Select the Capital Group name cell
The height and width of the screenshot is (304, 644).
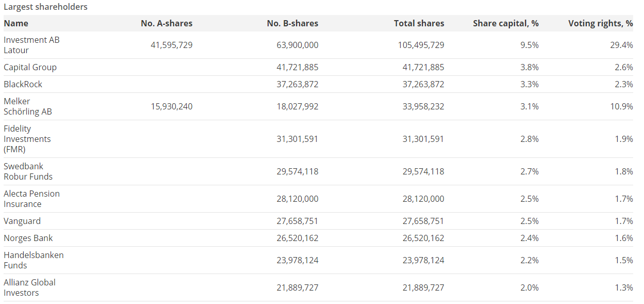pos(30,67)
